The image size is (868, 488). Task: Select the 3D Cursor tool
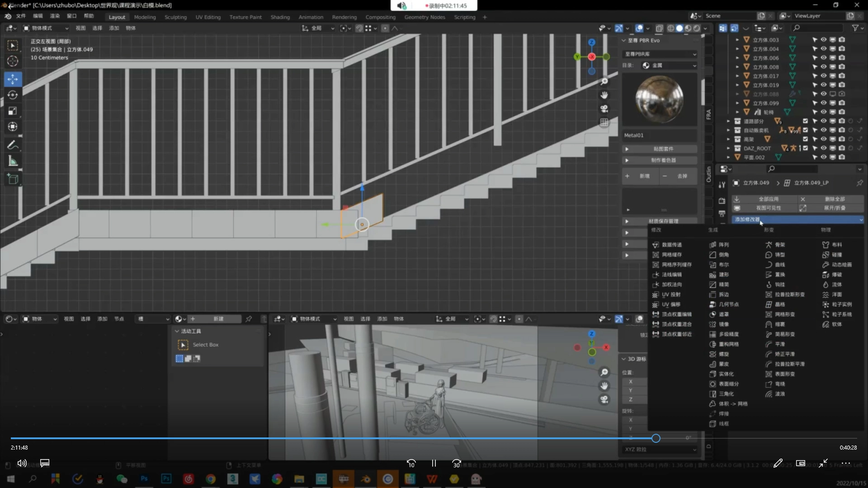coord(13,61)
